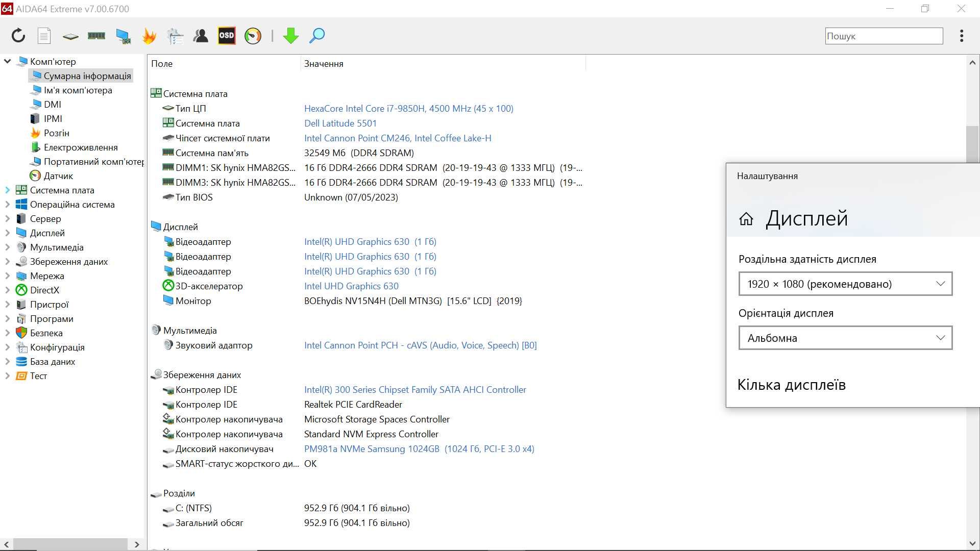Open the monitor diagnostics toolbar icon
Image resolution: width=980 pixels, height=551 pixels.
pyautogui.click(x=123, y=36)
